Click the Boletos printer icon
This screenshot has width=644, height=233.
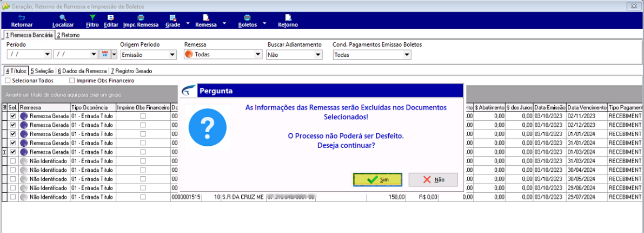point(247,18)
